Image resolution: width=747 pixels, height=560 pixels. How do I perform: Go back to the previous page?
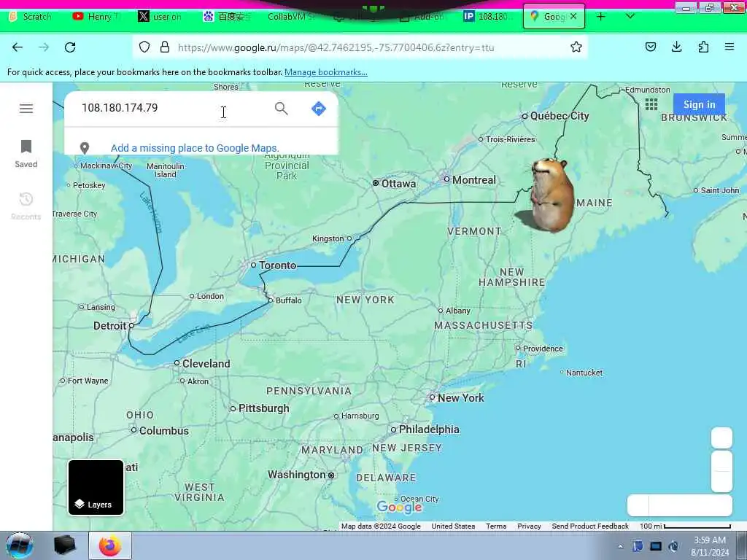coord(18,47)
